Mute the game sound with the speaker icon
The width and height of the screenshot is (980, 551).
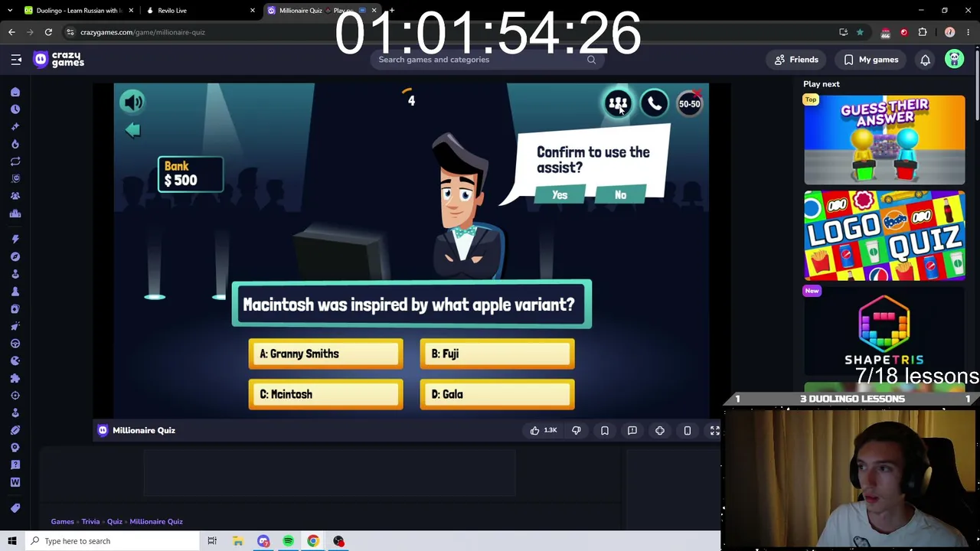tap(132, 102)
